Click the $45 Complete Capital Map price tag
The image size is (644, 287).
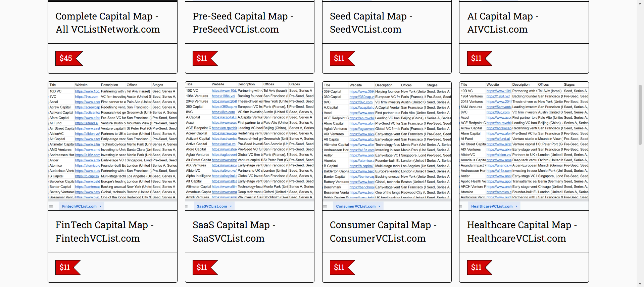click(69, 58)
